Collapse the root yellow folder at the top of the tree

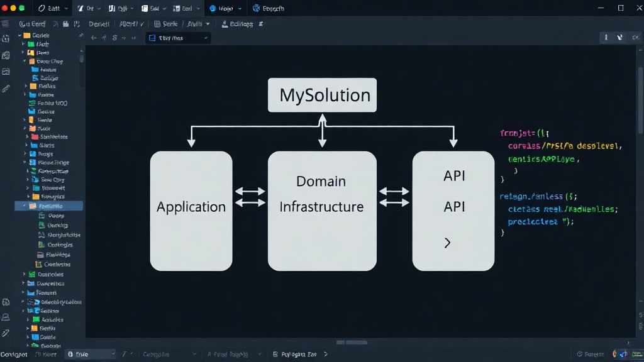tap(19, 35)
